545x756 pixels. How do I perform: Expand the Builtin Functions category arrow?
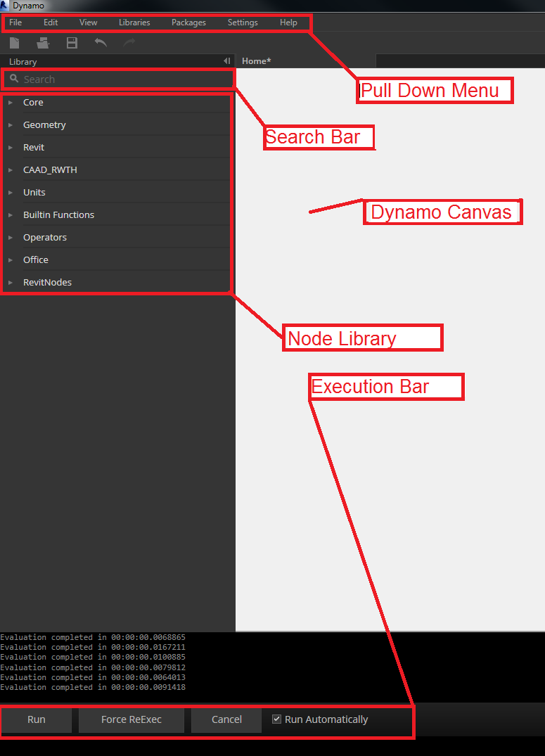pyautogui.click(x=10, y=215)
